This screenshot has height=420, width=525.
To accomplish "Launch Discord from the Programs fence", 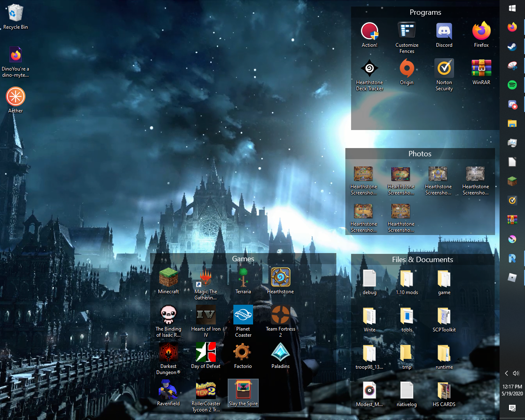I will [444, 35].
